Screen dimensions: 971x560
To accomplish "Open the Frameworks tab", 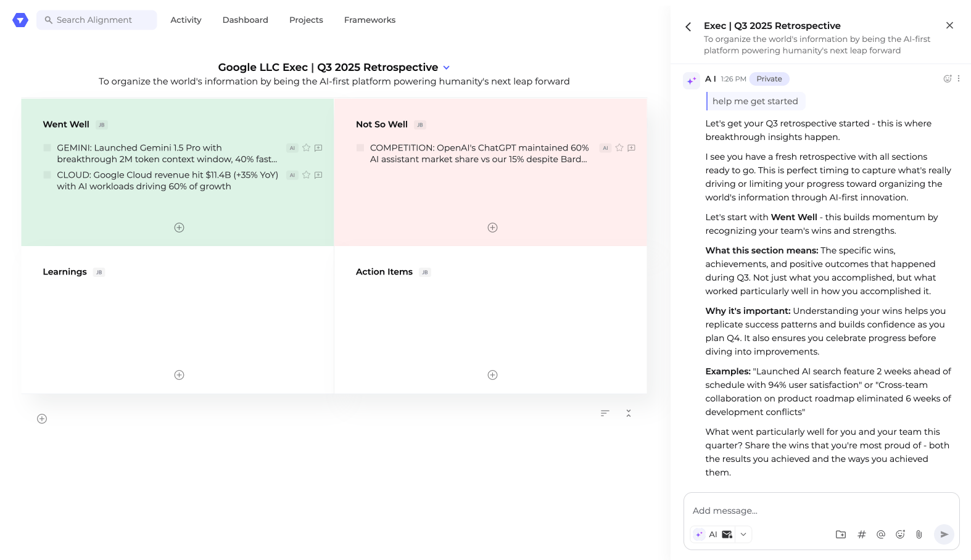I will [370, 20].
